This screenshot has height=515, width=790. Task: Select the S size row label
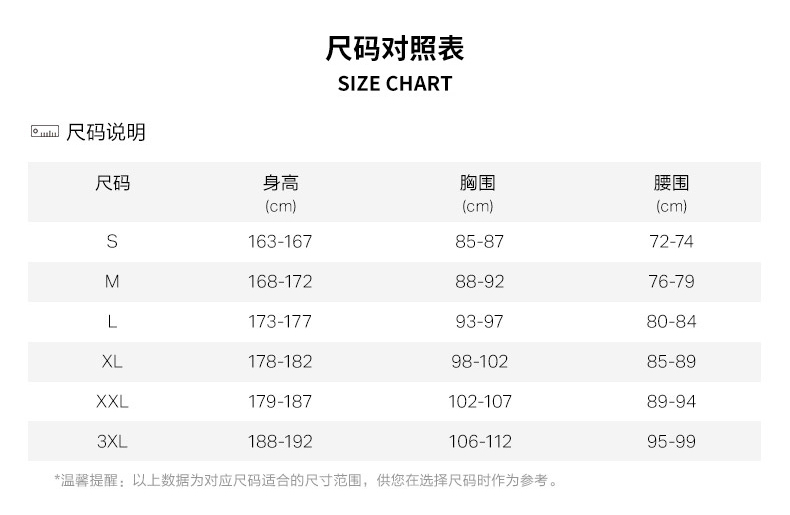tap(112, 242)
